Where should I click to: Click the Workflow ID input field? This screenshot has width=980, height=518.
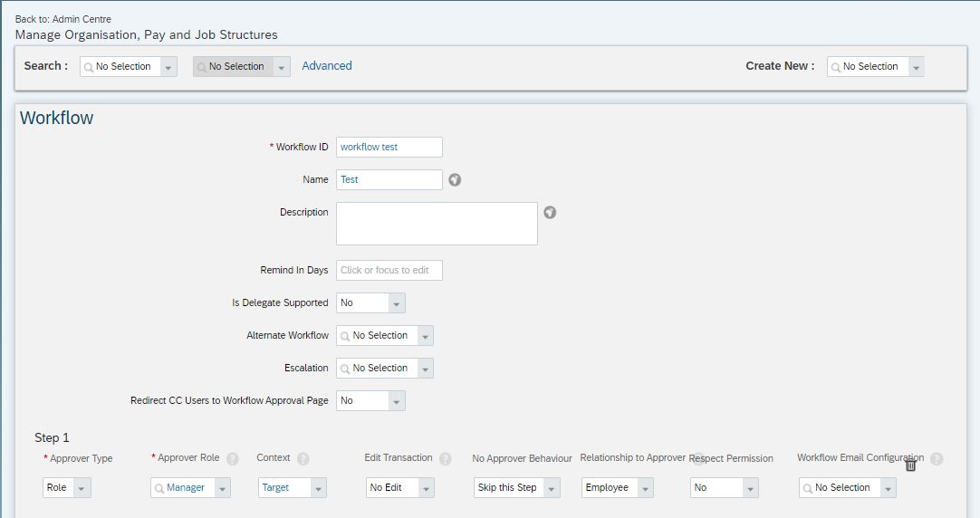389,148
